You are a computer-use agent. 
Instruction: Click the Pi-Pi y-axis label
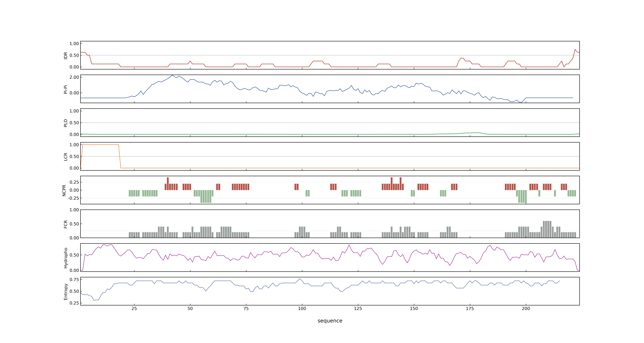click(x=66, y=89)
